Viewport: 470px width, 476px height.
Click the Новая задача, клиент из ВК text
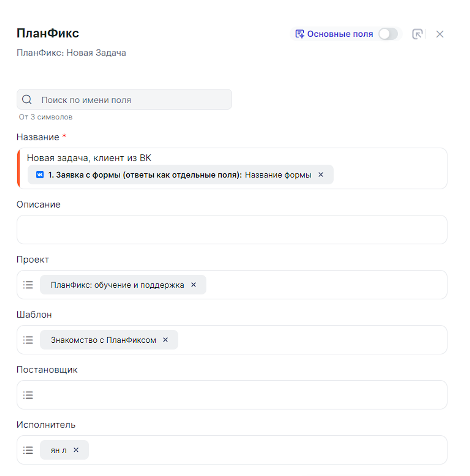click(x=89, y=158)
